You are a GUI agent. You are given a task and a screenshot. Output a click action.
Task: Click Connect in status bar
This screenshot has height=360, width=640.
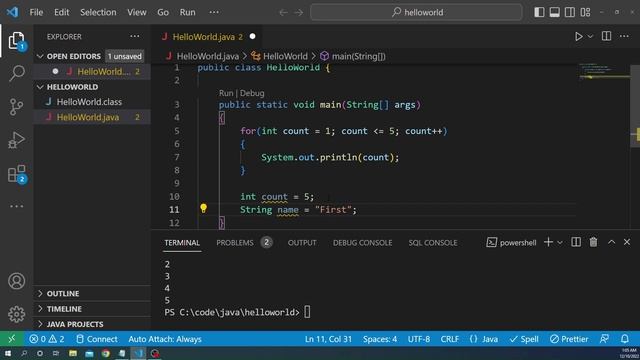(97, 339)
